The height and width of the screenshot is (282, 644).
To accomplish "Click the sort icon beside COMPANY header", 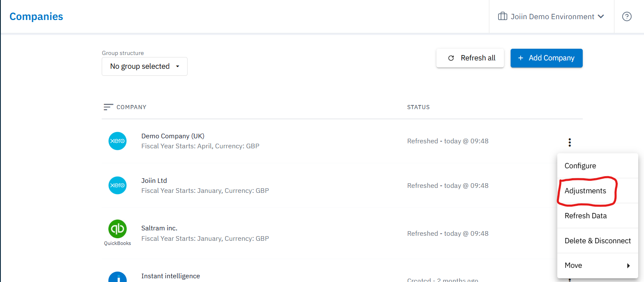I will click(108, 107).
